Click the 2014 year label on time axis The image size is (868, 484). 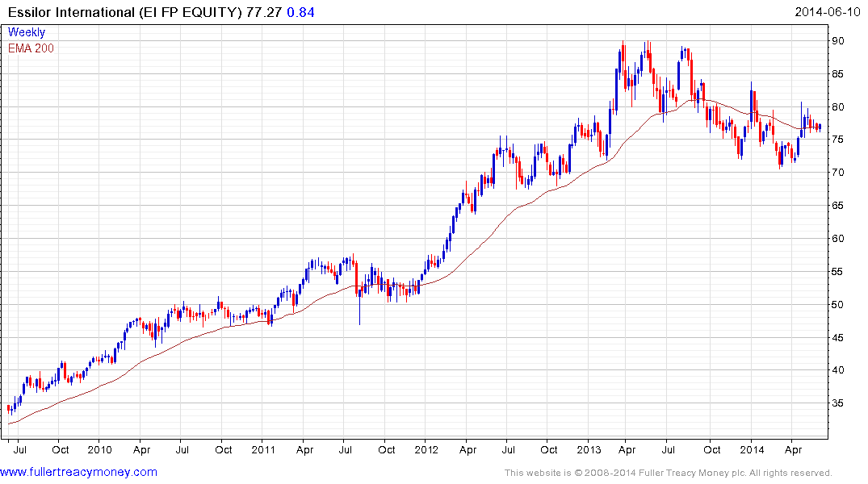tap(752, 449)
